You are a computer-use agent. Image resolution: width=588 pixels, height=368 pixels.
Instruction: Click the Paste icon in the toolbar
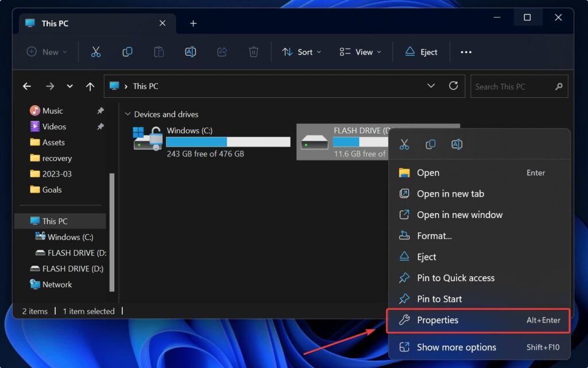click(158, 52)
